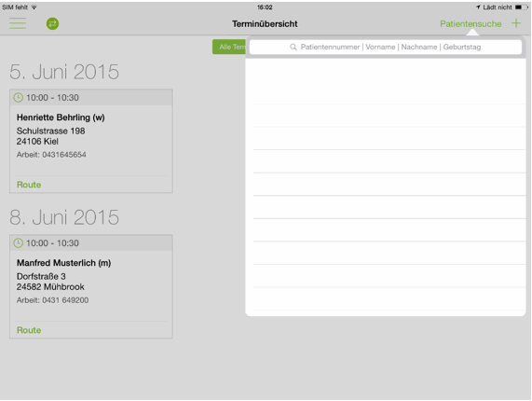The width and height of the screenshot is (532, 401).
Task: Open Route for Manfred Musterlich
Action: tap(29, 330)
